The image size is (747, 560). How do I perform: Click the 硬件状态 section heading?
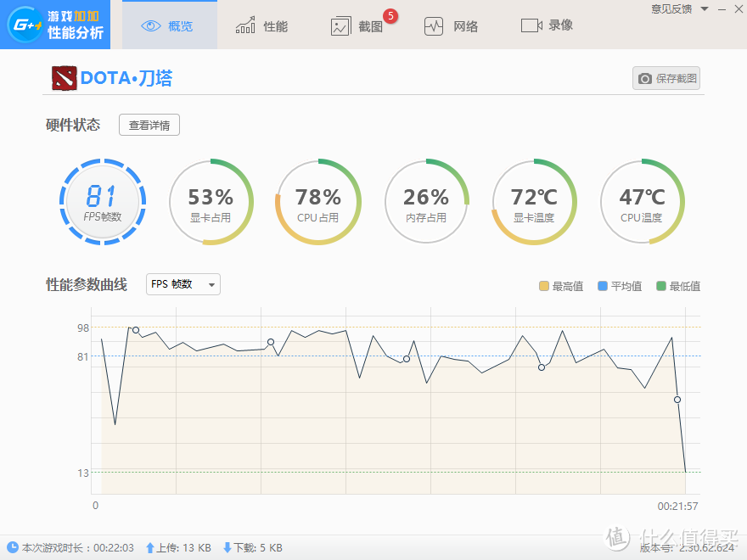tap(73, 125)
